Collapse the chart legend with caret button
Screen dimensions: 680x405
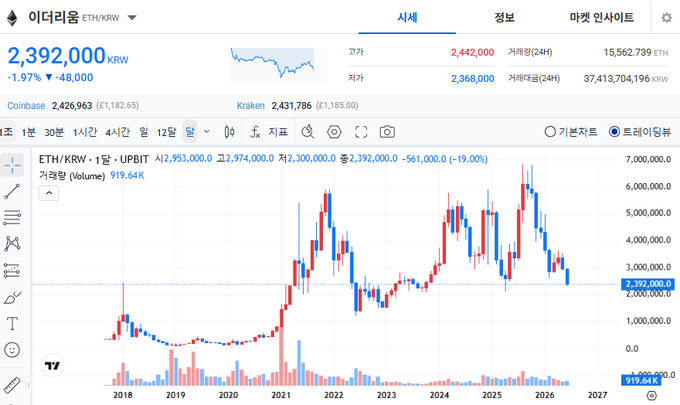[49, 193]
